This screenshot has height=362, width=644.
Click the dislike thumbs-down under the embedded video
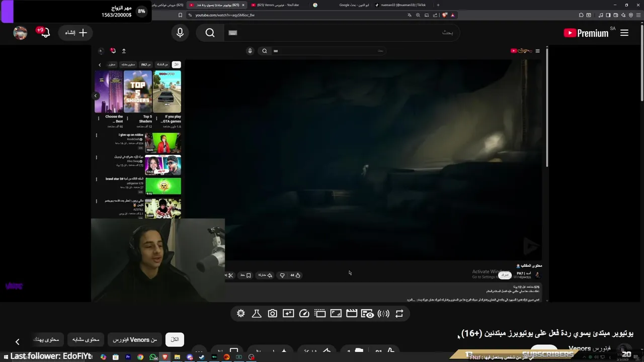coord(282,275)
